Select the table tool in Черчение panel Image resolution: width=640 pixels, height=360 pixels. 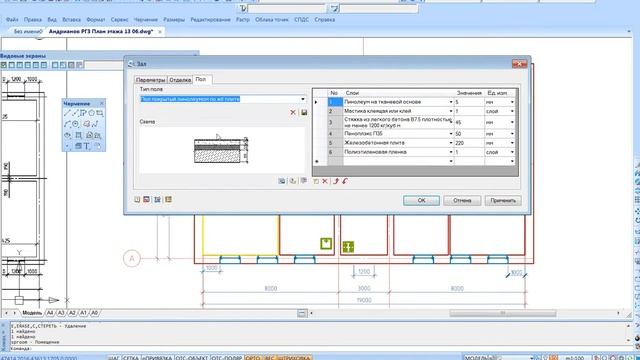click(78, 146)
